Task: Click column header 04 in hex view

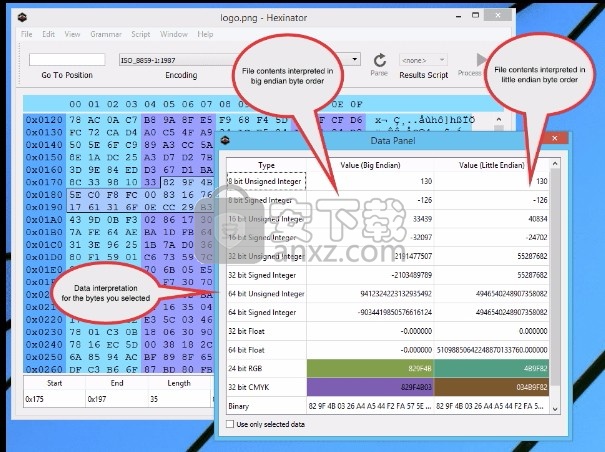Action: pos(150,104)
